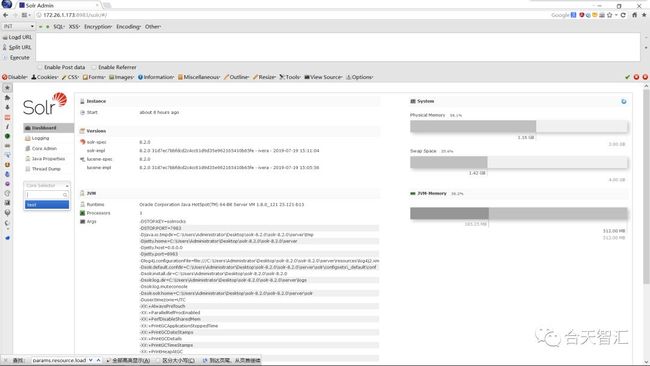Open the Encoding dropdown menu
This screenshot has height=366, width=650.
pyautogui.click(x=129, y=27)
